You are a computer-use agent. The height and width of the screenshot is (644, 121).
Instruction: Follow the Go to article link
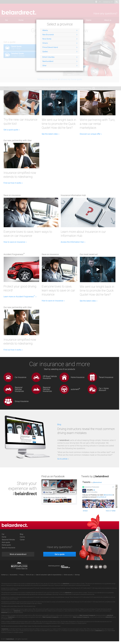[63, 459]
